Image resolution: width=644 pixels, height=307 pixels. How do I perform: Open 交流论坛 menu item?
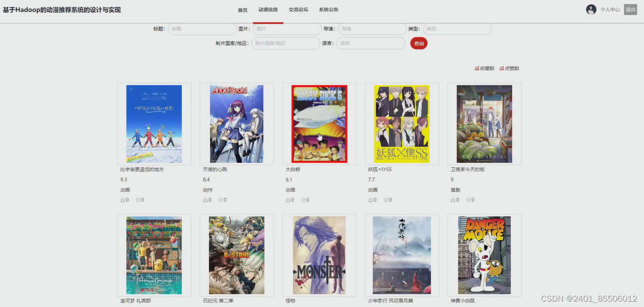click(298, 9)
